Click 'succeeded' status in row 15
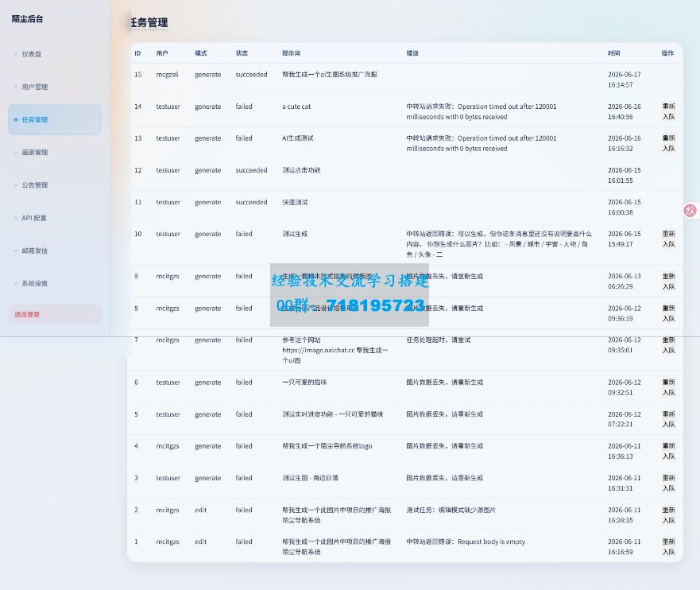 tap(251, 75)
